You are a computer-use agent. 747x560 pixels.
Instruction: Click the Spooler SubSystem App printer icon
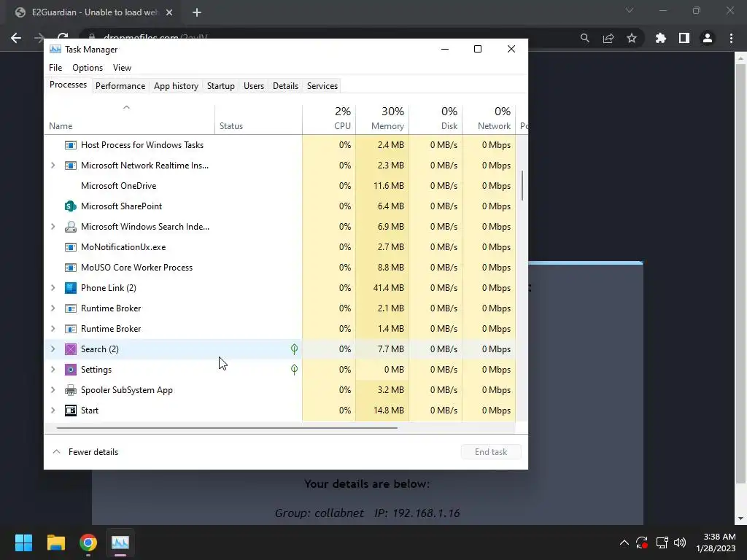point(71,390)
